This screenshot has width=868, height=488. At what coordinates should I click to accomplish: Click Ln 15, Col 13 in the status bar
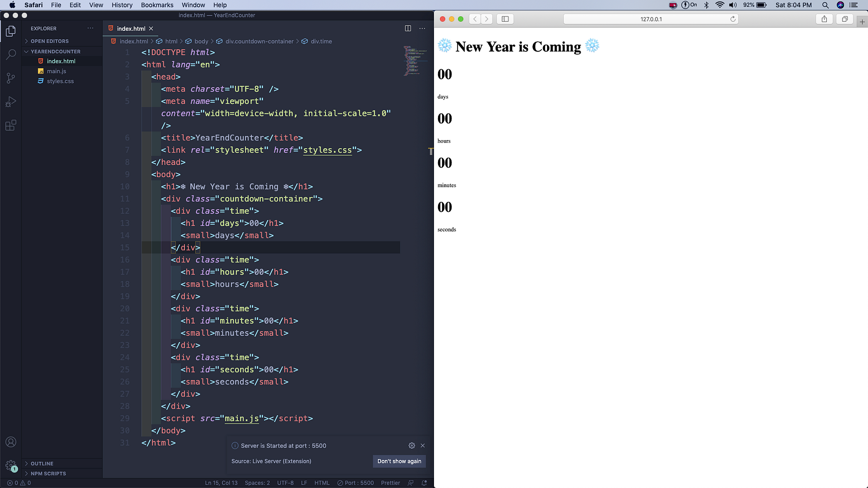tap(221, 483)
